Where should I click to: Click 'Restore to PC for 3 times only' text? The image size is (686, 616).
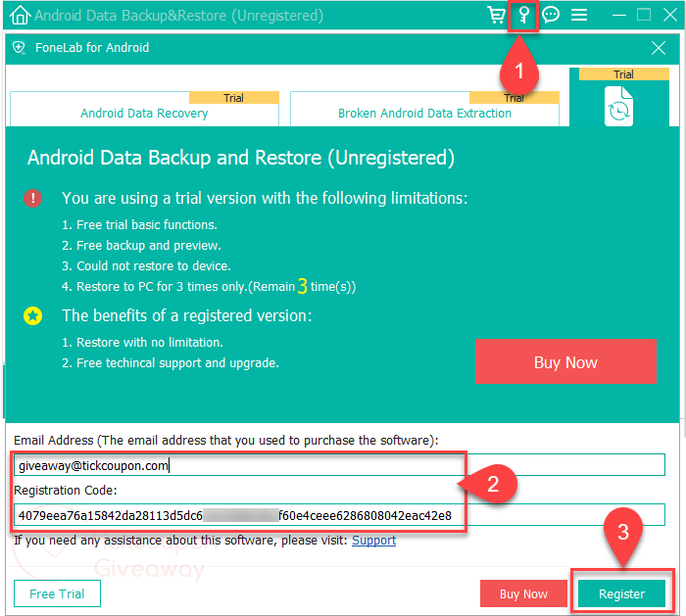(x=162, y=286)
